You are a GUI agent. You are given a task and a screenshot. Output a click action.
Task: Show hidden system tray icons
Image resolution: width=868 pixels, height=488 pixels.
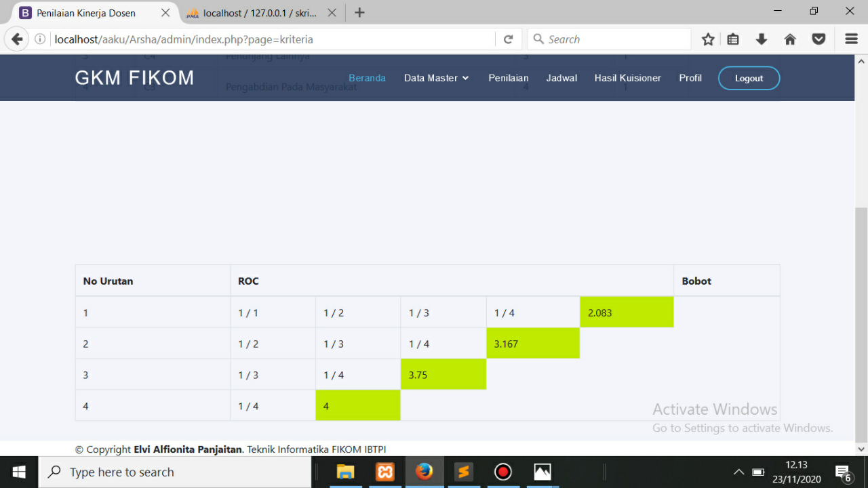[739, 472]
